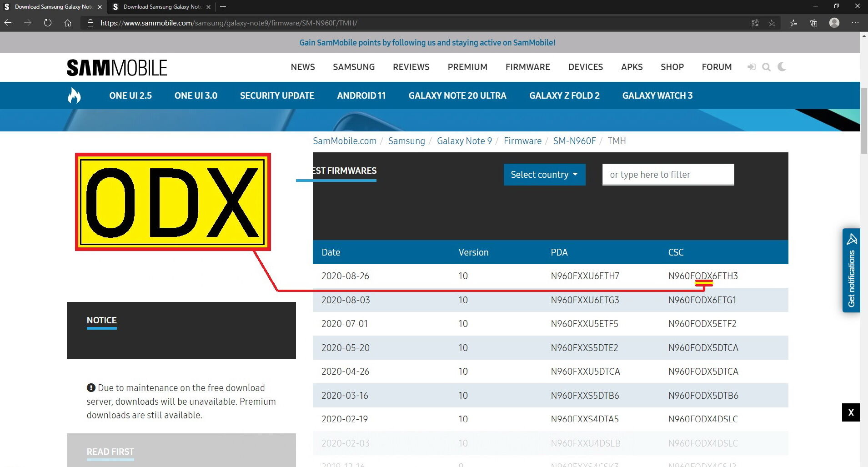This screenshot has width=868, height=467.
Task: Click the flame trending icon
Action: point(74,95)
